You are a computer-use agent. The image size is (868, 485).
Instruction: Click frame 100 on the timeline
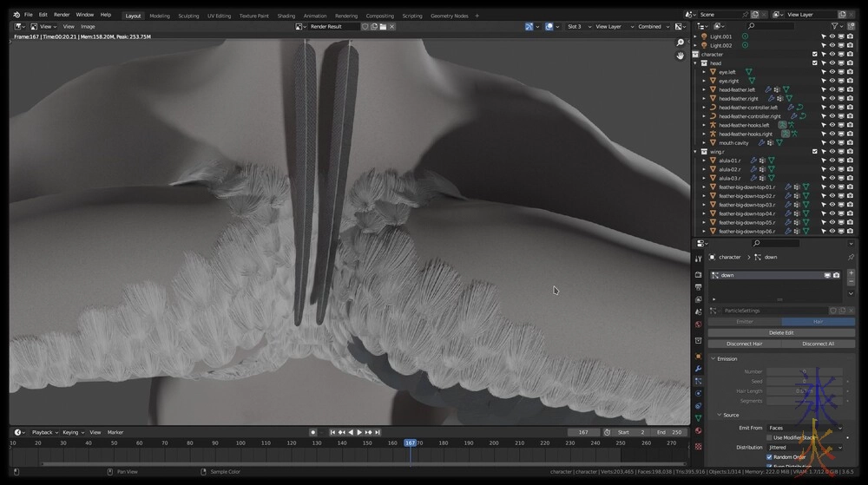[240, 442]
